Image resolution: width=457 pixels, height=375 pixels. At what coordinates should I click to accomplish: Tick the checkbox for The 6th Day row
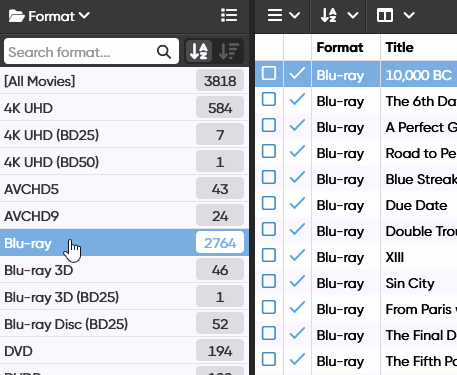click(269, 99)
